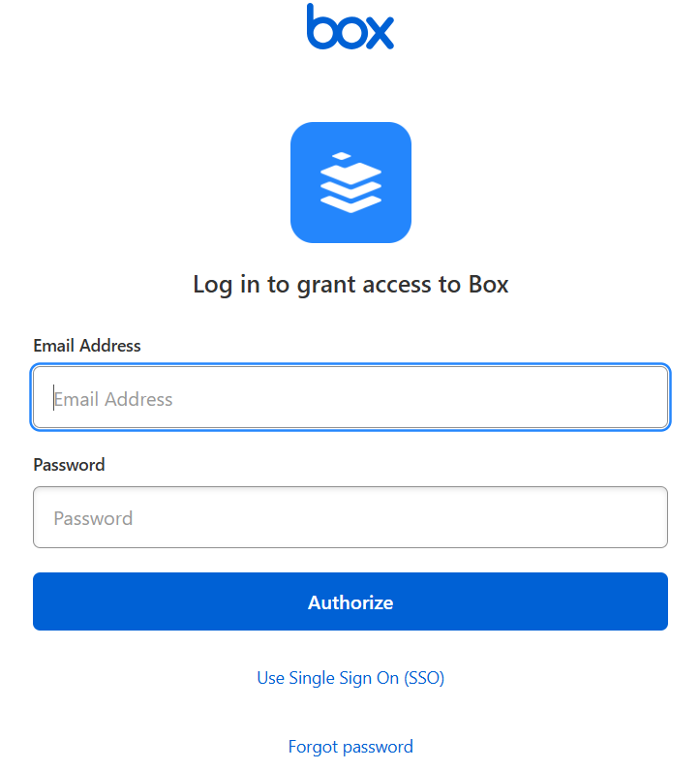The height and width of the screenshot is (770, 700).
Task: Focus the Email Address input field
Action: (x=350, y=398)
